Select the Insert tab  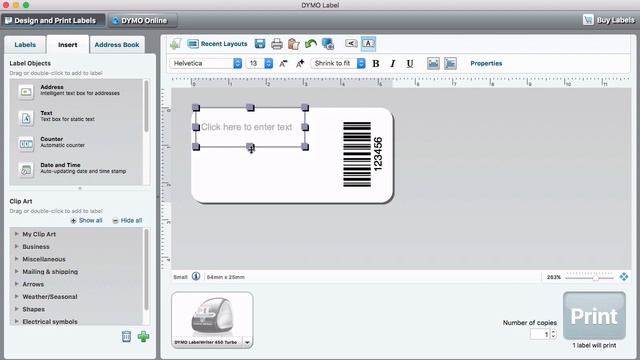[68, 44]
